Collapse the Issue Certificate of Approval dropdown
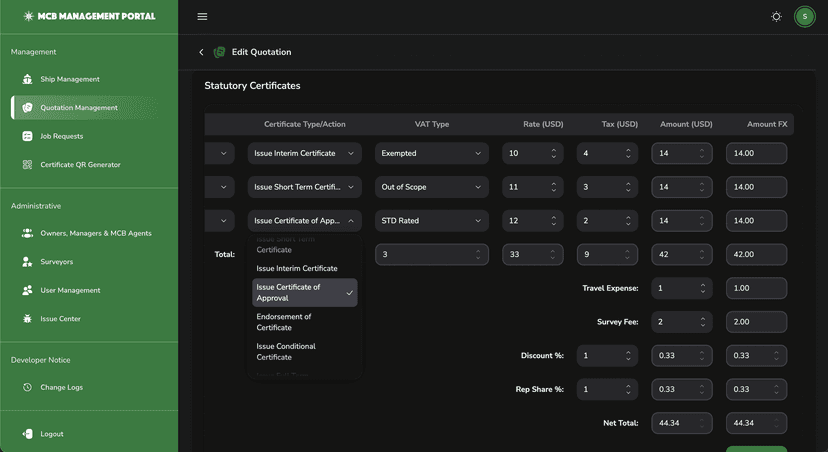The width and height of the screenshot is (828, 452). (x=305, y=221)
